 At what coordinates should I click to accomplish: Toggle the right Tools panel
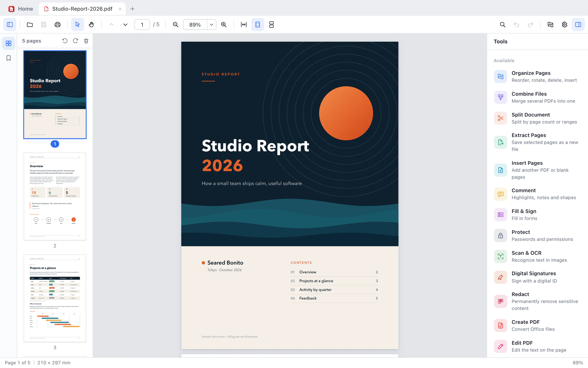tap(578, 25)
